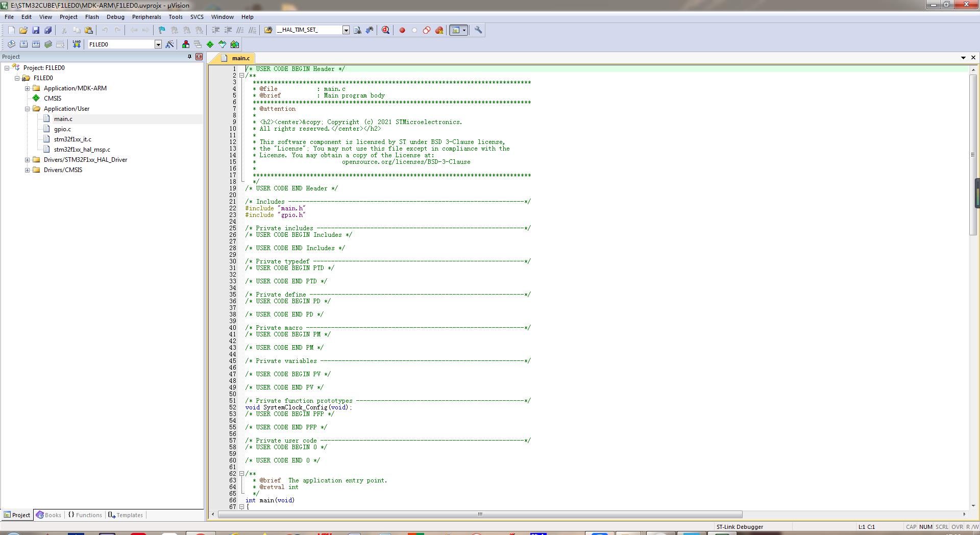
Task: Launch the Pack Installer icon
Action: pyautogui.click(x=235, y=44)
